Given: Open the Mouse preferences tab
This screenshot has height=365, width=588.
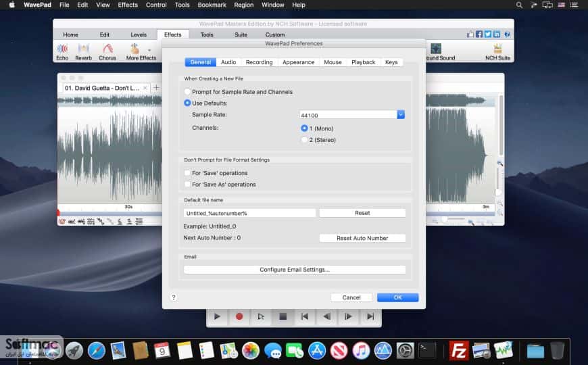Looking at the screenshot, I should (333, 62).
